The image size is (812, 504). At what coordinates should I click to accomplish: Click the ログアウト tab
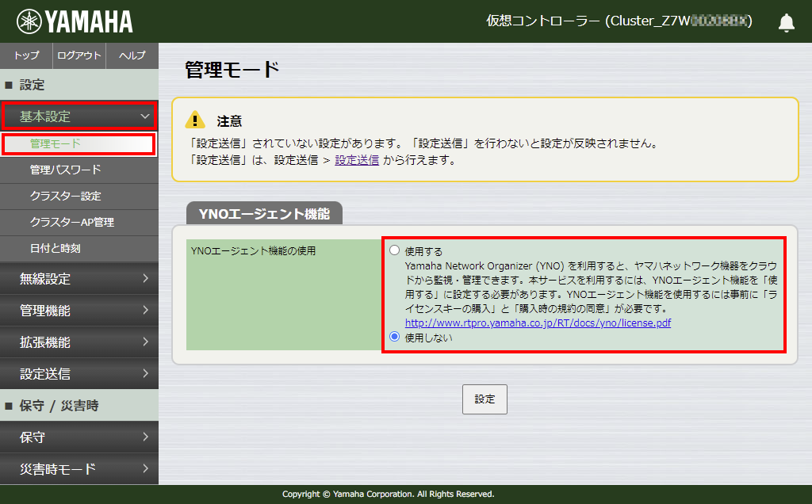[x=79, y=55]
